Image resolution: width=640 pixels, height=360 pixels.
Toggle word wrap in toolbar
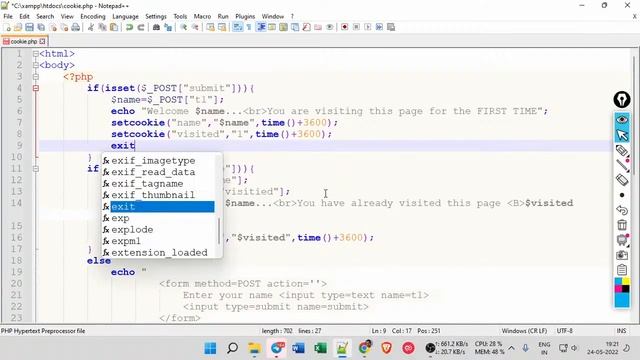click(238, 27)
